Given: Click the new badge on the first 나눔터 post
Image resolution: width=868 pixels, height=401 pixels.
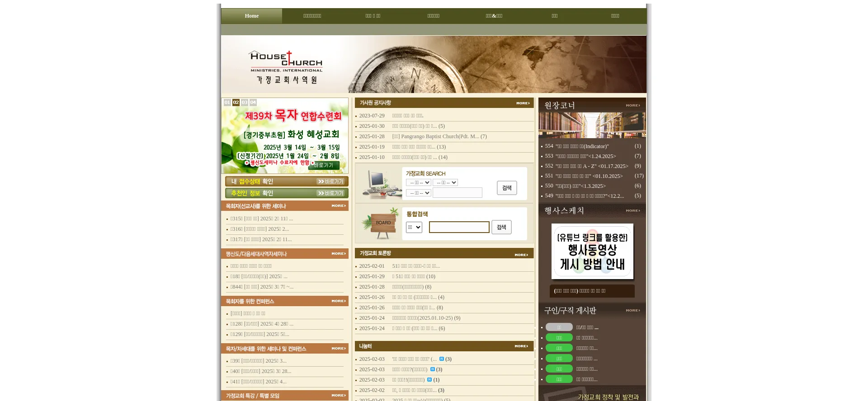Looking at the screenshot, I should click(x=442, y=359).
